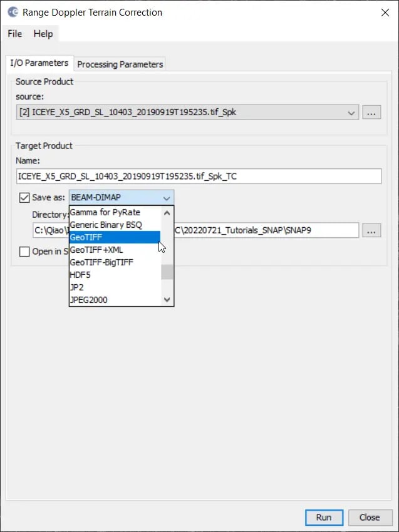Click the Close button

pyautogui.click(x=370, y=518)
